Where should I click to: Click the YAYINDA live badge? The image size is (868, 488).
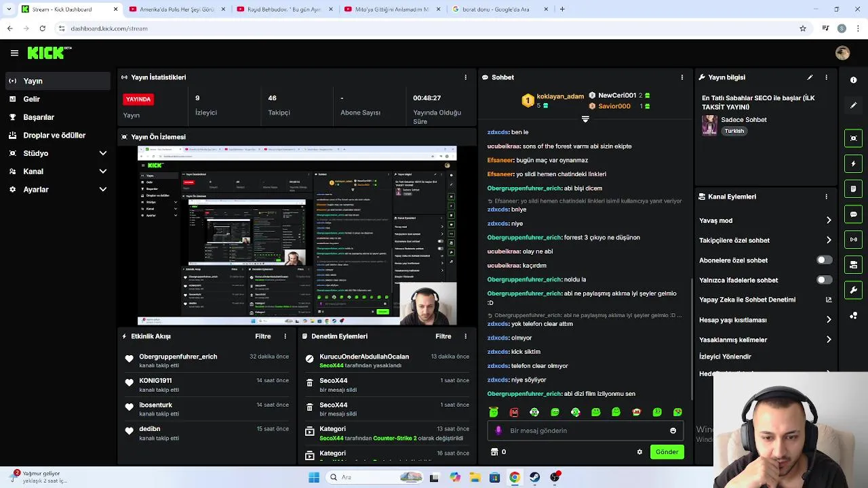(138, 99)
